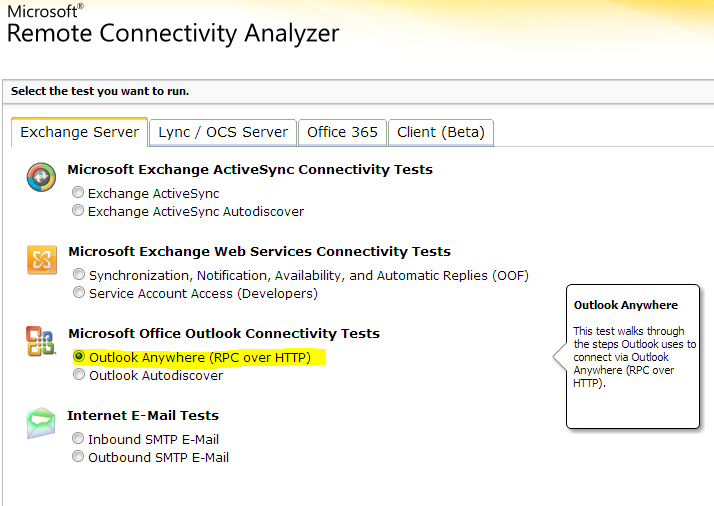Select the Exchange ActiveSync radio button
The height and width of the screenshot is (506, 714).
(x=78, y=192)
